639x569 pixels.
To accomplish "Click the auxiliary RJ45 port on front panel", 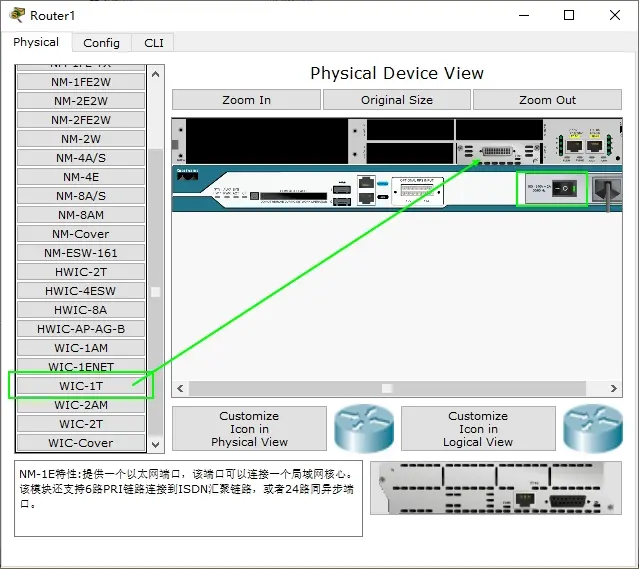I will click(366, 198).
